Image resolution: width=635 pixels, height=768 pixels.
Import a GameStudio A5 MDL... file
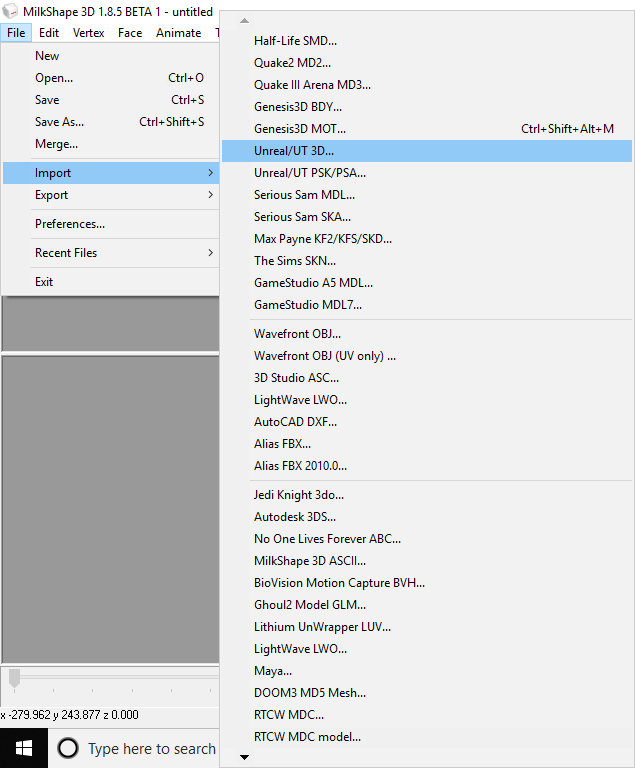[427, 283]
